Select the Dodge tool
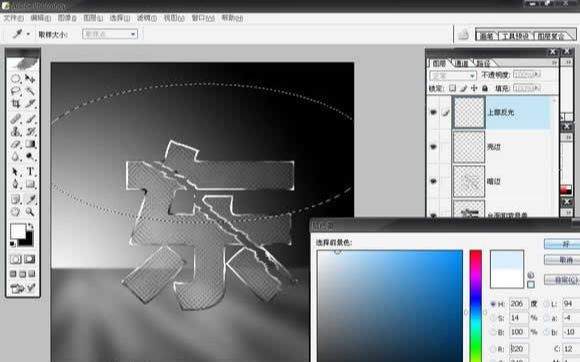The width and height of the screenshot is (580, 362). click(x=30, y=157)
